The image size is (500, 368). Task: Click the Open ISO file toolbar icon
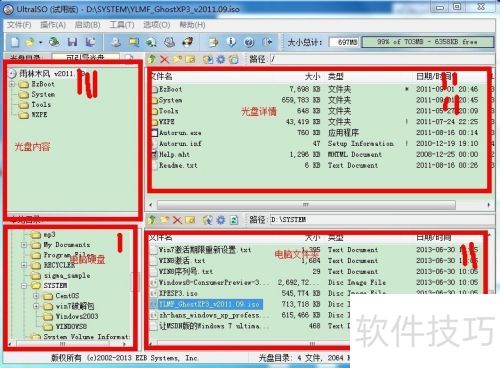pos(30,42)
